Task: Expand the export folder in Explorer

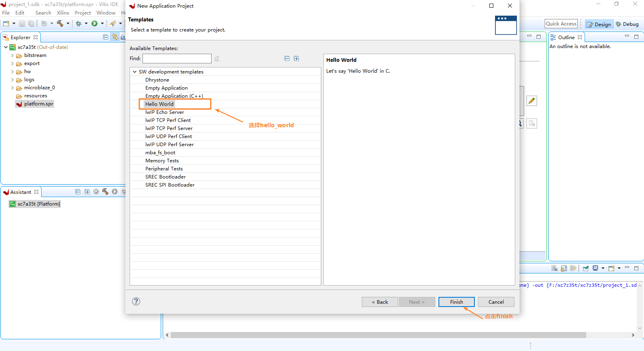Action: [x=12, y=63]
